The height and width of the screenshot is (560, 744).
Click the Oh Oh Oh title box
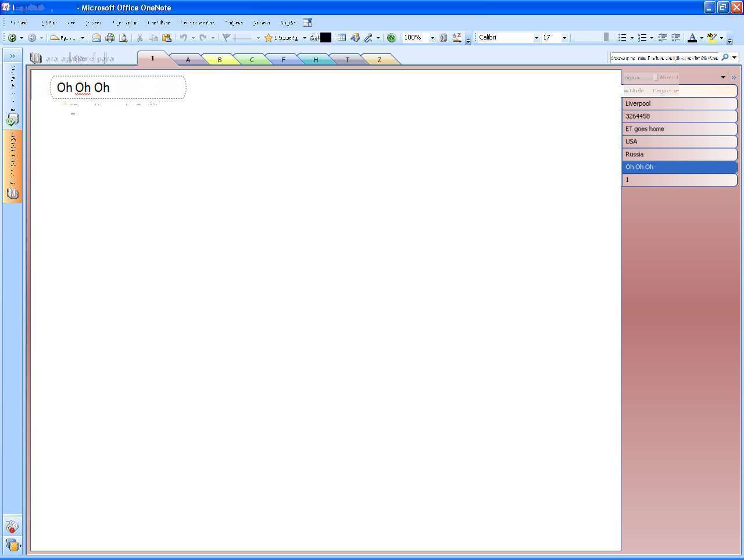[x=118, y=87]
